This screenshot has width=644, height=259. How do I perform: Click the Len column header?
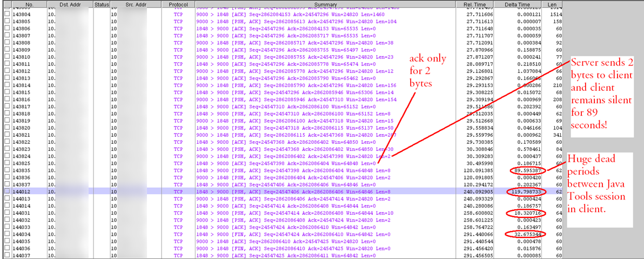pyautogui.click(x=552, y=4)
